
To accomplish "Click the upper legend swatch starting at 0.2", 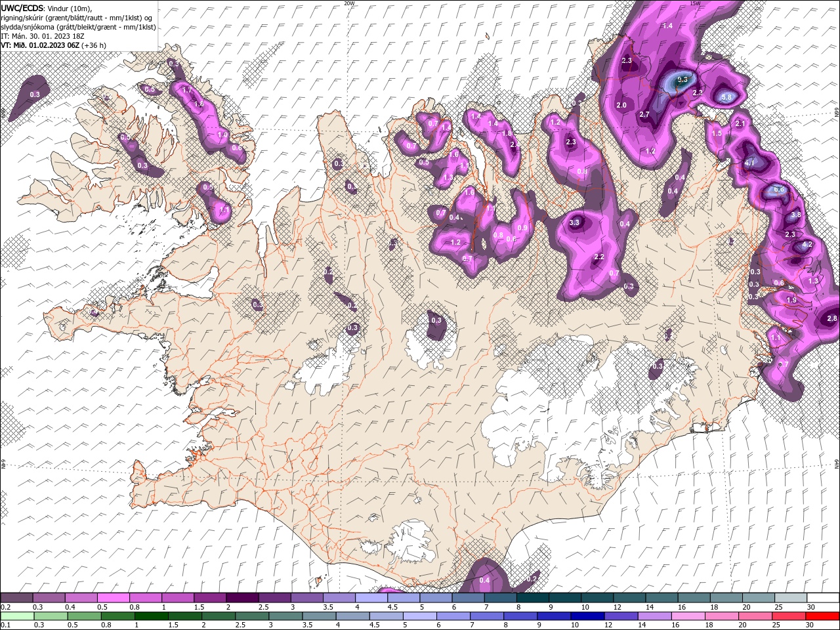I will [x=17, y=598].
